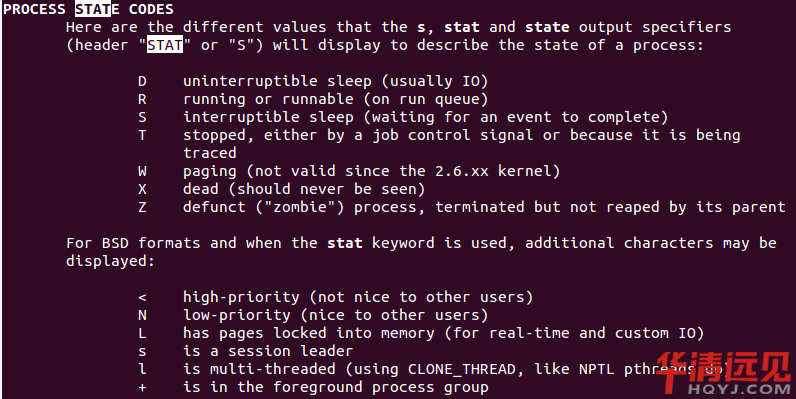The image size is (796, 399).
Task: Click the bold stat keyword in BSD paragraph
Action: click(x=345, y=243)
